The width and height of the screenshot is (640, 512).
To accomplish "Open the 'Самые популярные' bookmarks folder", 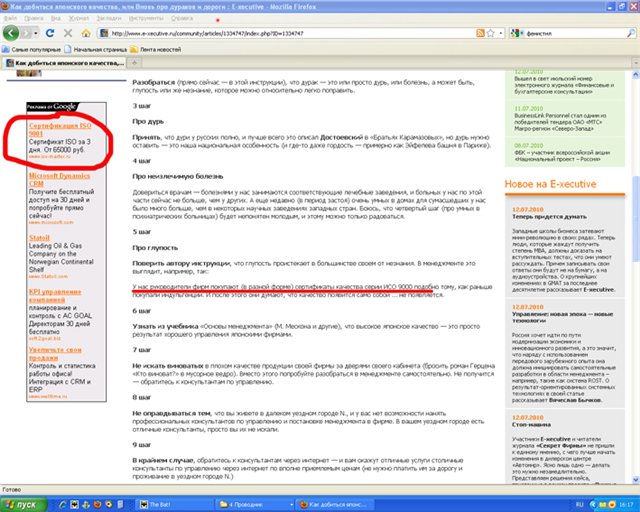I will tap(31, 49).
